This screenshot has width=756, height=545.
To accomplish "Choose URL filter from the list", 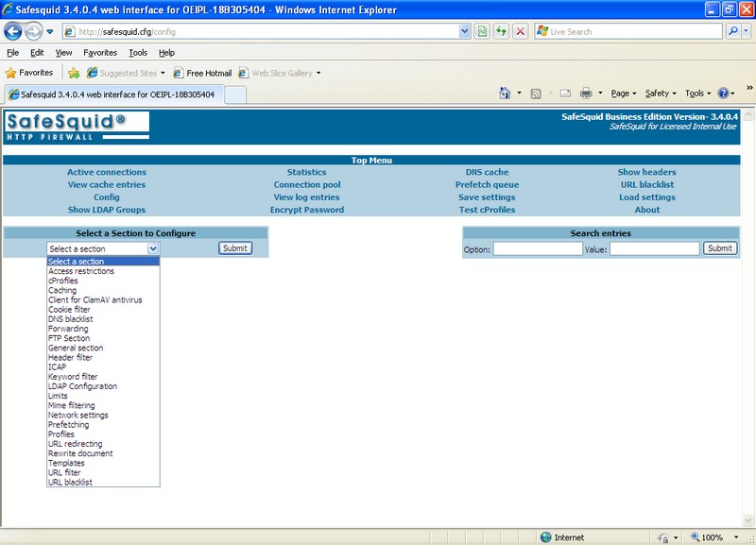I will point(103,472).
